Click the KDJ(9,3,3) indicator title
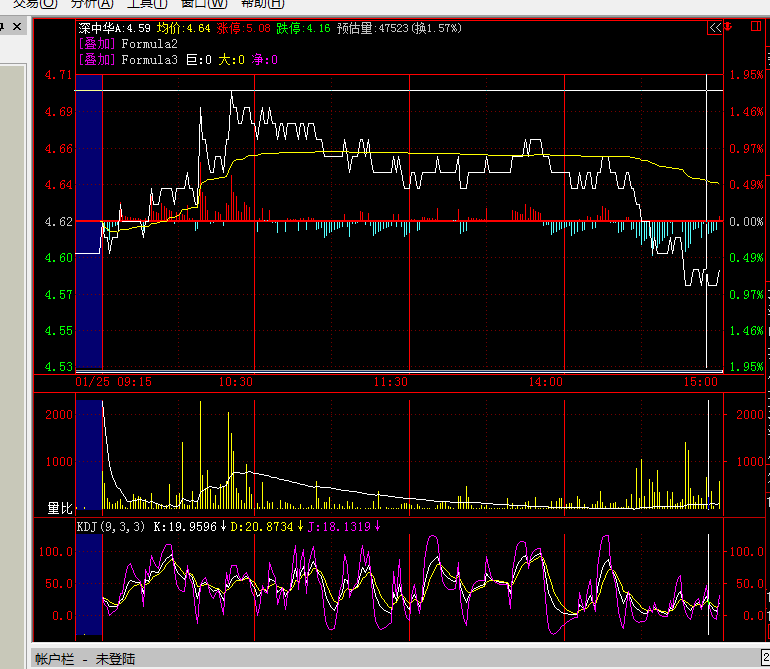The width and height of the screenshot is (770, 669). point(111,527)
